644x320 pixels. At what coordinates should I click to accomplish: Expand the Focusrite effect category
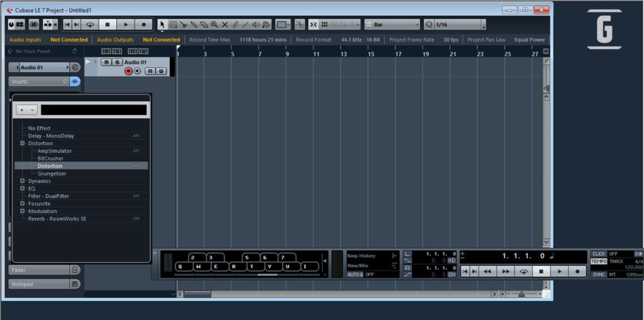point(22,204)
